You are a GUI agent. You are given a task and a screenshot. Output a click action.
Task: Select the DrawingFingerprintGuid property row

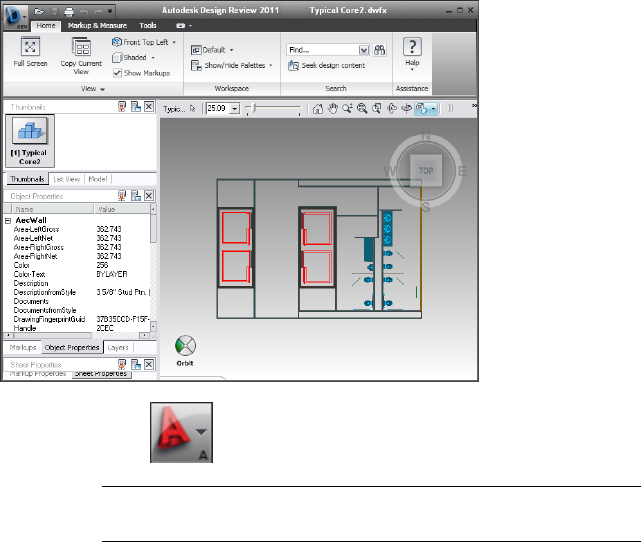click(77, 319)
